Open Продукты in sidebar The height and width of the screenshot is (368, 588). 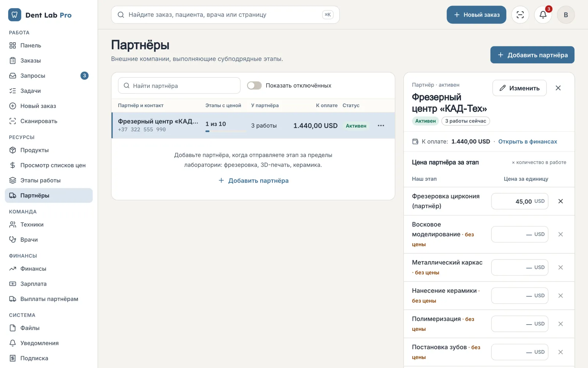click(49, 150)
